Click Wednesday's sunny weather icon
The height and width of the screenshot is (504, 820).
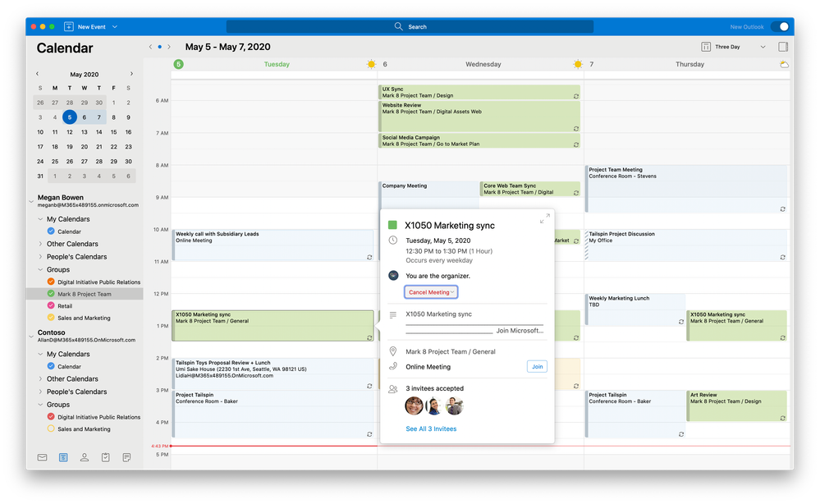(x=578, y=64)
